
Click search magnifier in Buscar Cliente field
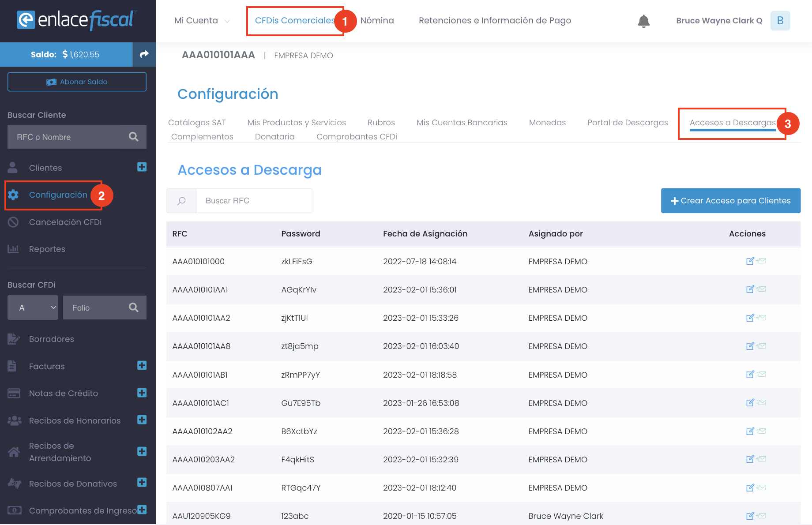(x=133, y=137)
